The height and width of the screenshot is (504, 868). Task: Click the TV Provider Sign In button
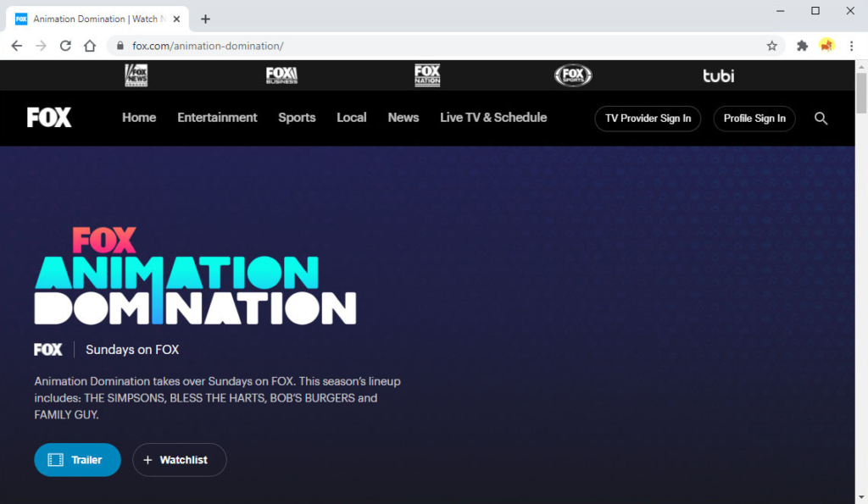coord(648,119)
